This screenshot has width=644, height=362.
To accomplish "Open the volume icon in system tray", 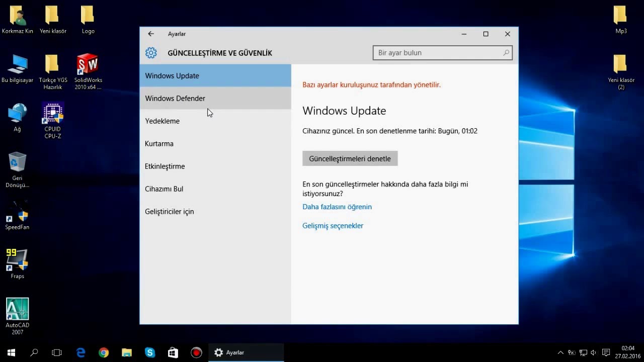I will [x=594, y=353].
